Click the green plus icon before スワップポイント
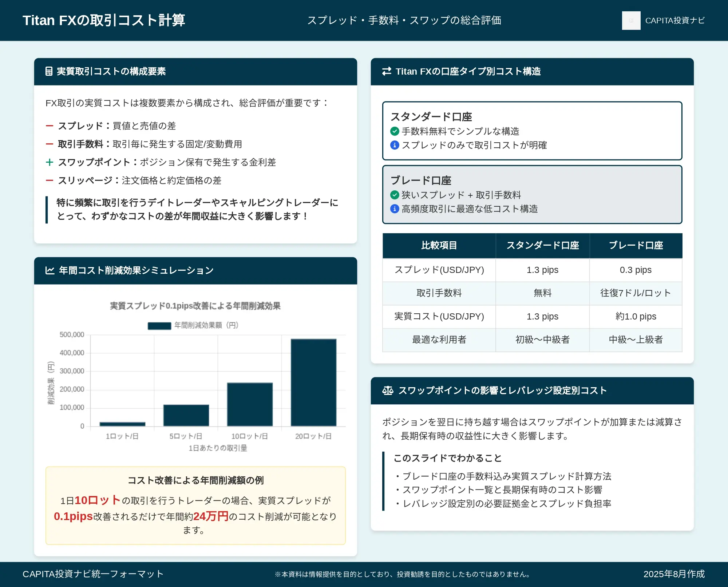 point(50,162)
